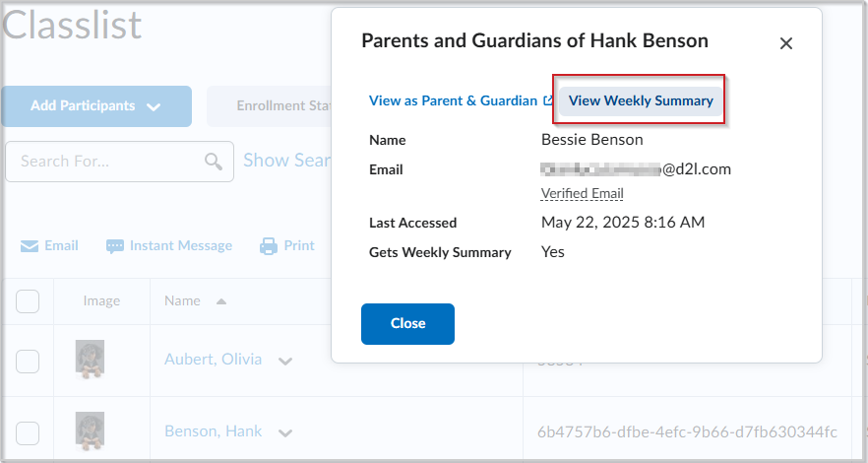Click the Print printer icon

(x=269, y=246)
